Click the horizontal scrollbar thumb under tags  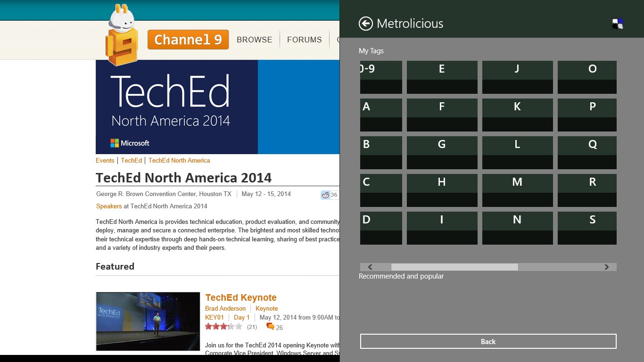tap(454, 267)
